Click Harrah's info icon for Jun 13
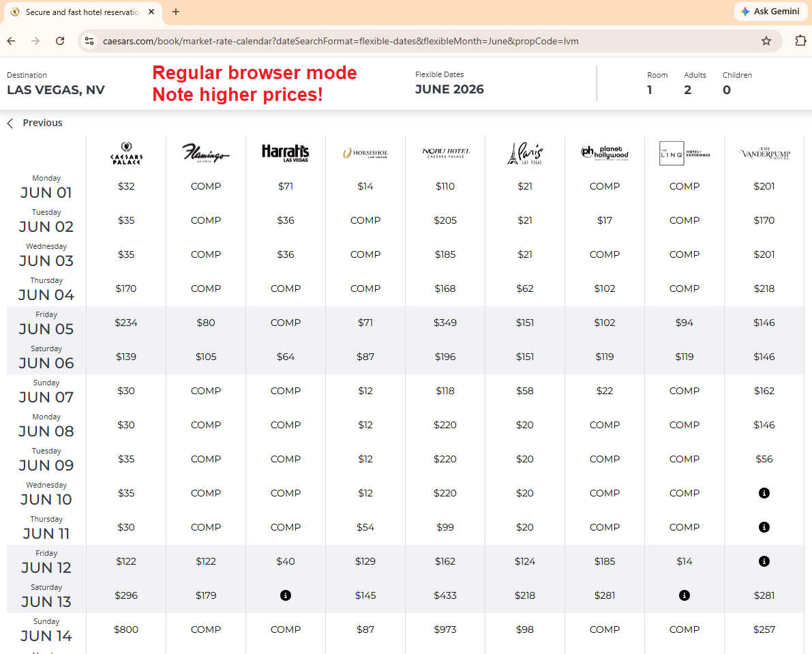 tap(286, 595)
